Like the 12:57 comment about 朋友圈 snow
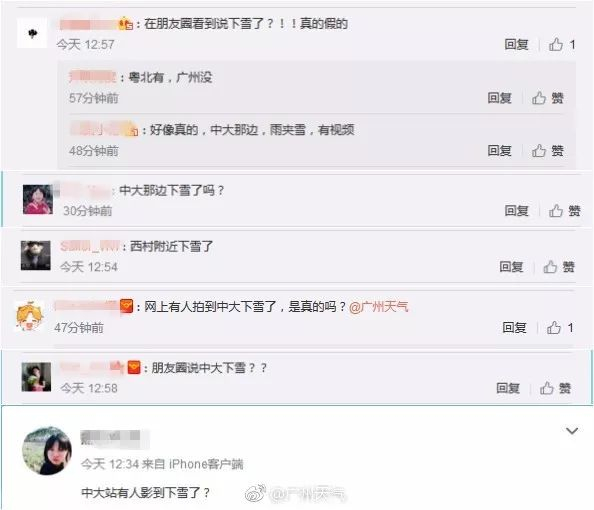The height and width of the screenshot is (510, 594). [562, 44]
